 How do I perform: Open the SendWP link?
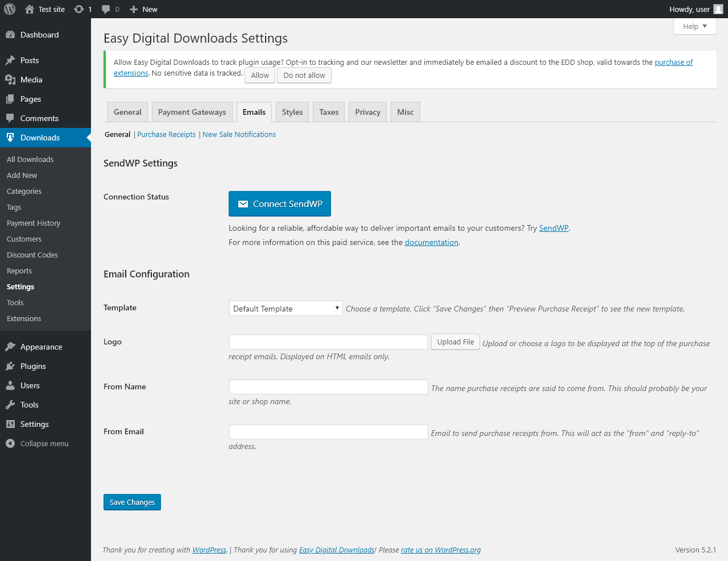click(554, 228)
